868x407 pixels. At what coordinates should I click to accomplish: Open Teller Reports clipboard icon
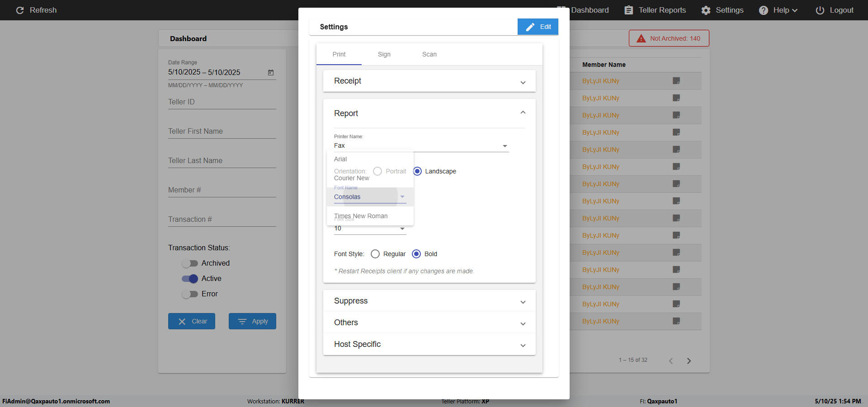pos(628,10)
